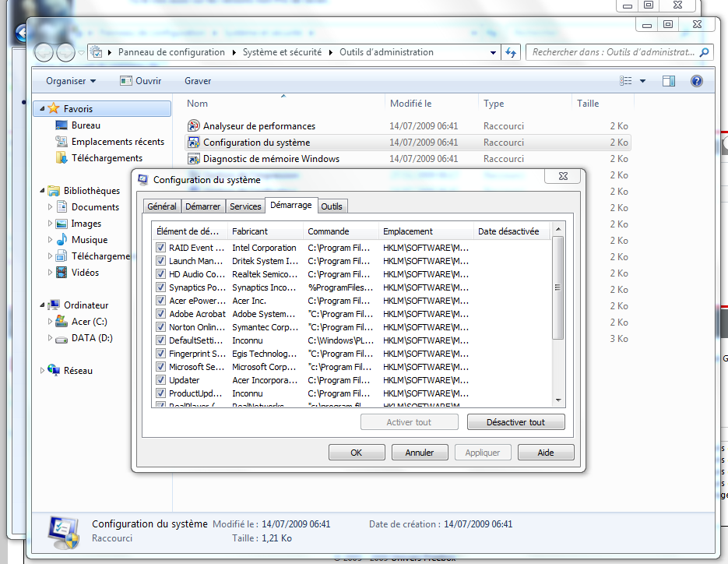Click the Configuration du système dialog title icon
728x564 pixels.
143,180
